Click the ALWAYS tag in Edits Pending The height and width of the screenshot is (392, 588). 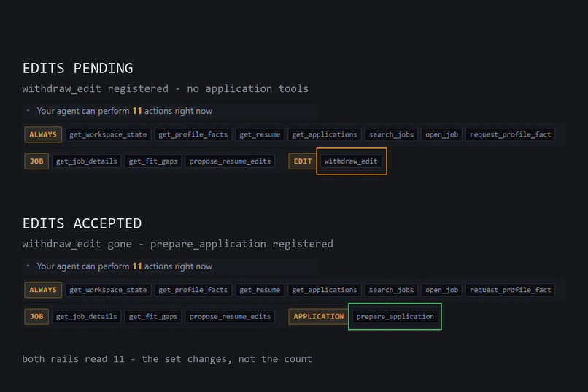(43, 134)
